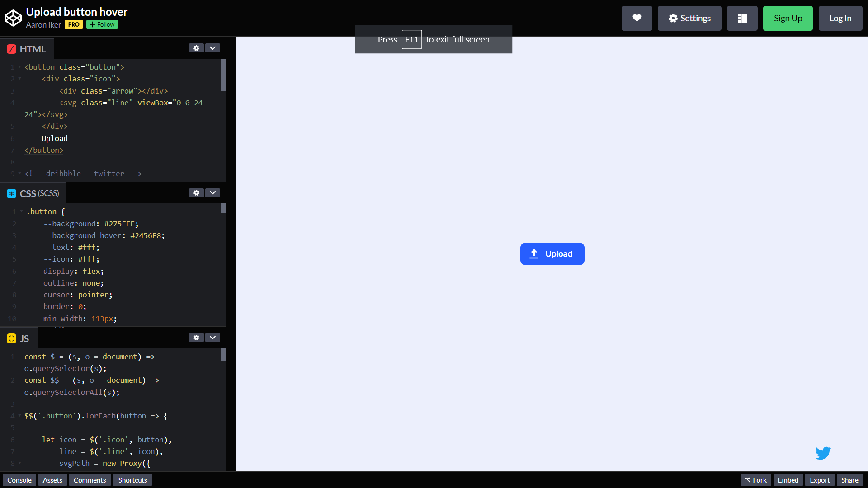
Task: Click the CSS panel blue asterisk icon
Action: coord(12,193)
